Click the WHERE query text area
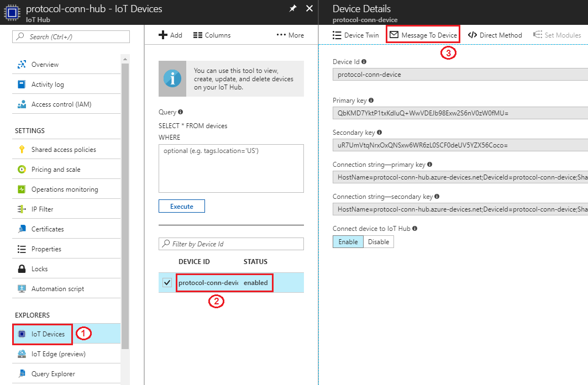This screenshot has height=385, width=588. pyautogui.click(x=231, y=168)
